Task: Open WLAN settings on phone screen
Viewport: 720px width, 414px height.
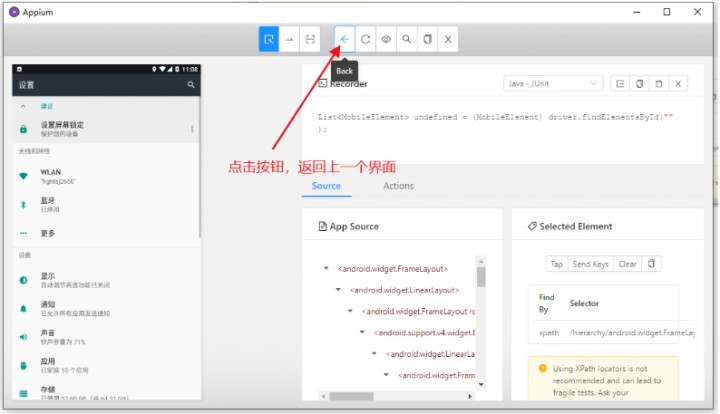Action: (x=107, y=176)
